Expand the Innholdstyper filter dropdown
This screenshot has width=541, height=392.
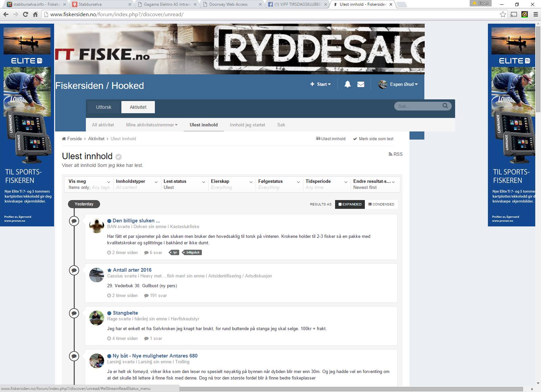click(x=137, y=184)
